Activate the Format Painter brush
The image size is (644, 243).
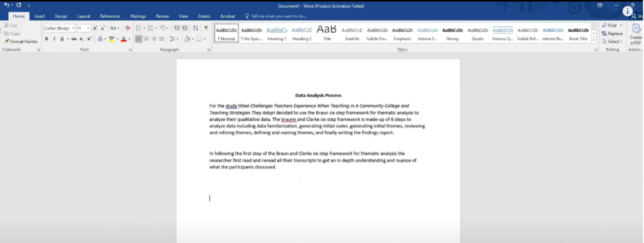click(21, 41)
